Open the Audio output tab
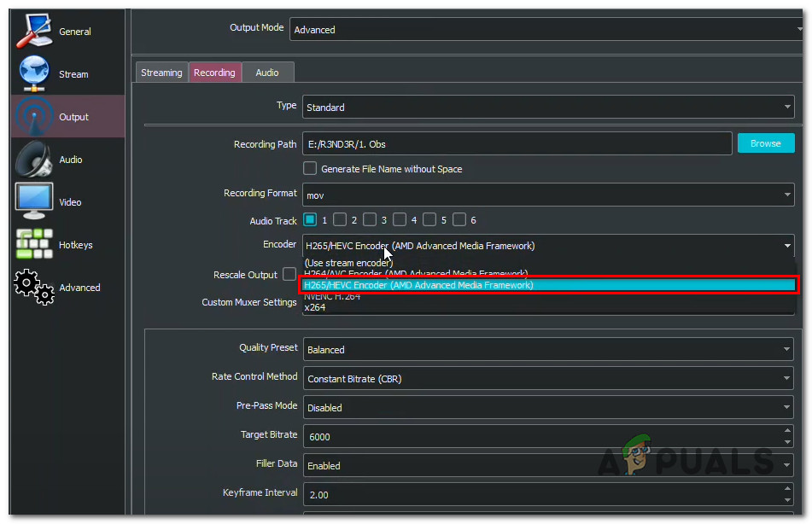 click(x=267, y=73)
